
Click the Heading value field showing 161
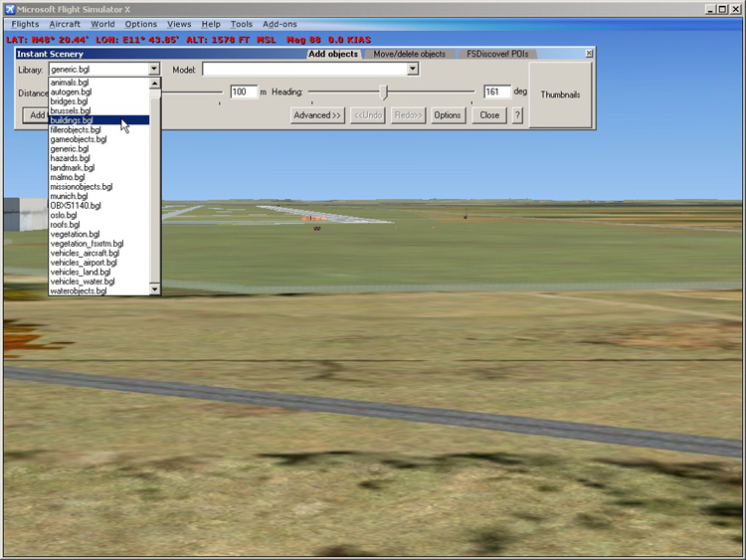click(x=497, y=92)
